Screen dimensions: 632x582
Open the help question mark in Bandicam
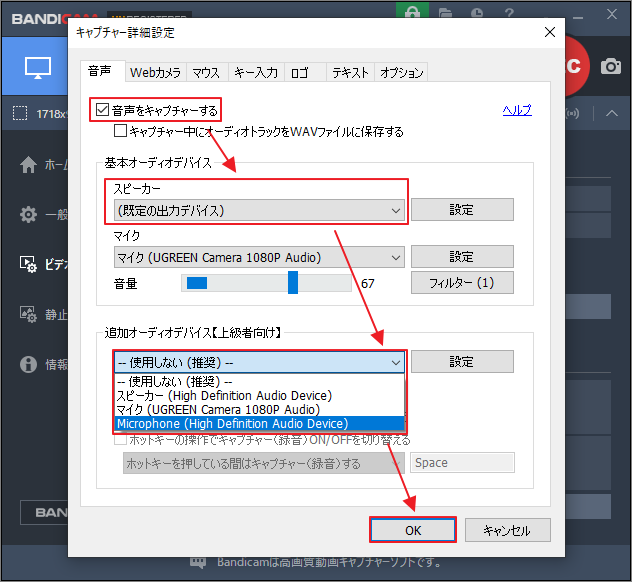(509, 13)
